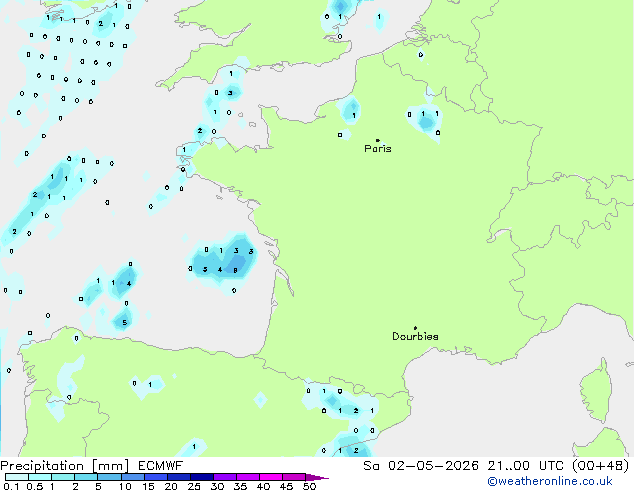Click the (00+48) forecast offset text
This screenshot has width=634, height=490.
601,466
